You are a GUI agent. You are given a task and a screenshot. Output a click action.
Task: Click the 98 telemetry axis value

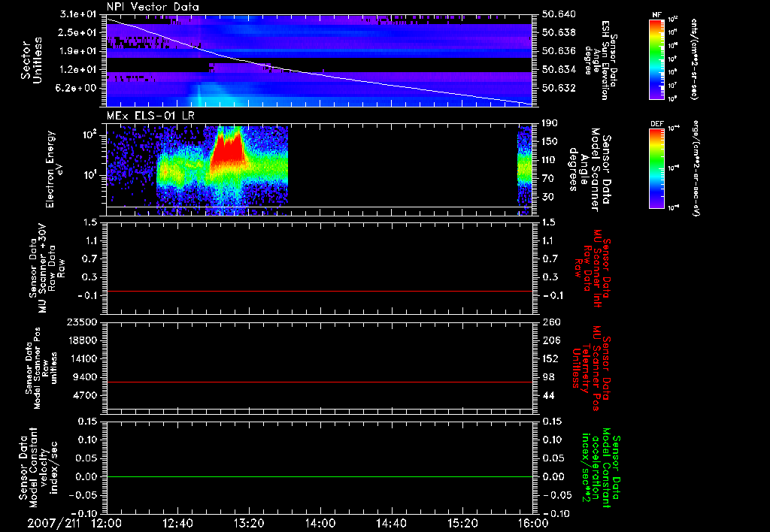547,377
